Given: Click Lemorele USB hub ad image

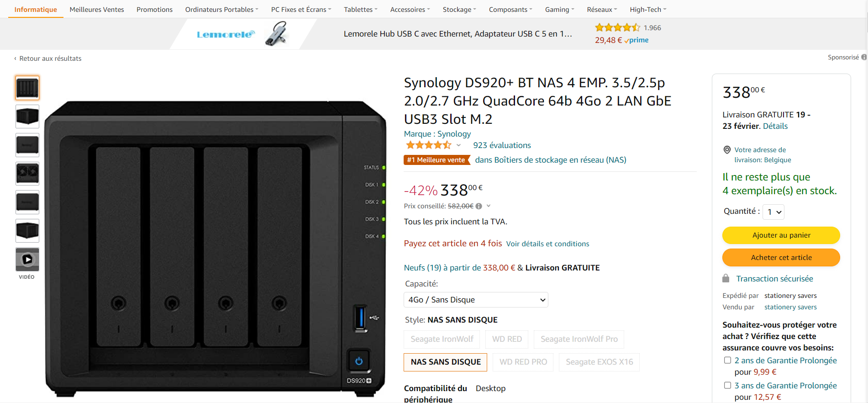Looking at the screenshot, I should tap(277, 34).
